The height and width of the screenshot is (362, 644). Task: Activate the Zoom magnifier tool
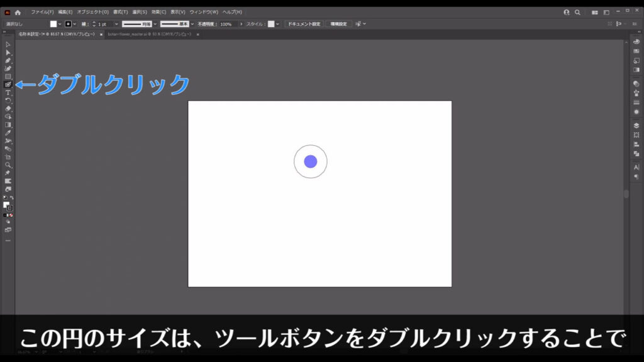8,165
